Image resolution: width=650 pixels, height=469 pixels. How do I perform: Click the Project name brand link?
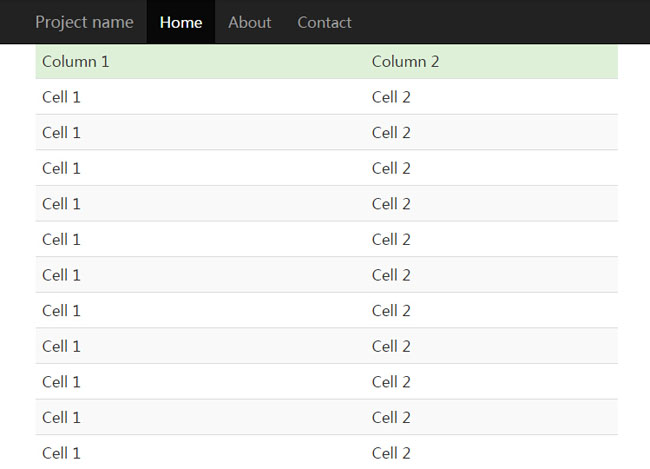coord(84,22)
